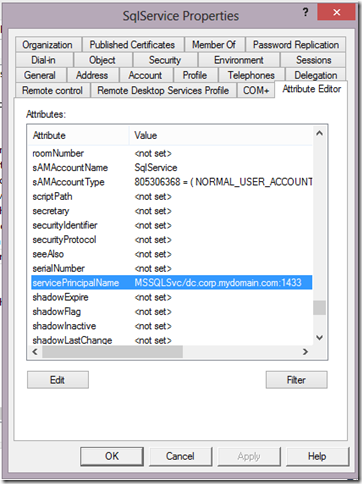
Task: Select the shadowInactive attribute row
Action: (x=171, y=325)
